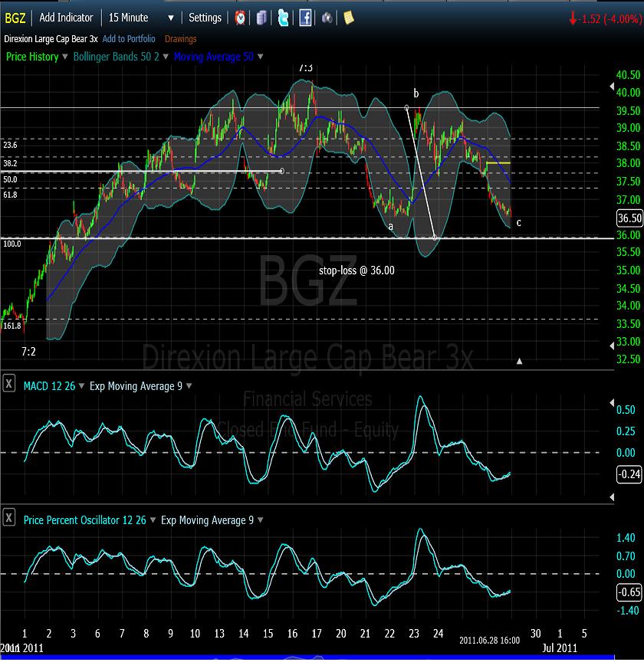Image resolution: width=644 pixels, height=672 pixels.
Task: Select the current price label 36.50
Action: click(x=629, y=218)
